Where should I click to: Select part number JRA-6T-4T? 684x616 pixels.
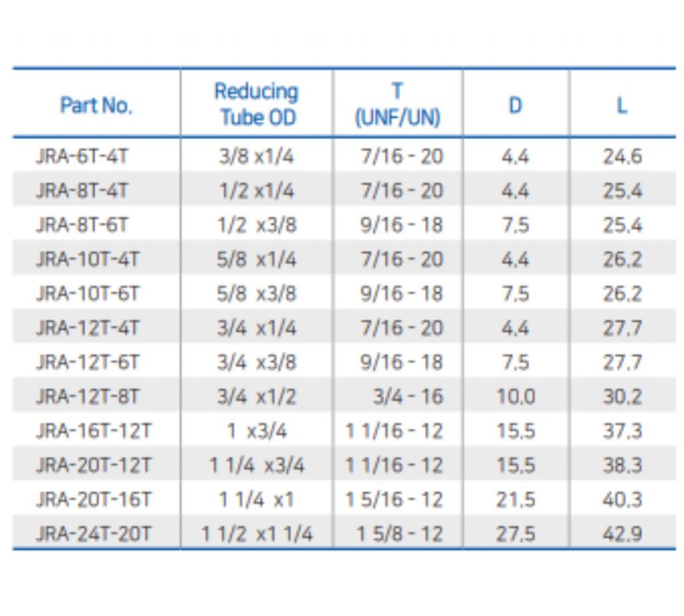[82, 156]
